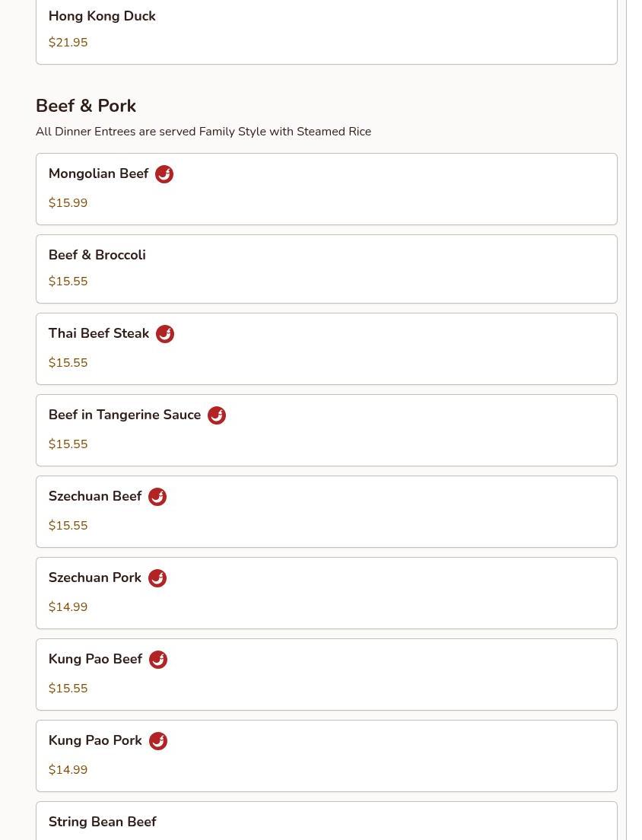642x840 pixels.
Task: Click the Kung Pao Pork title text
Action: click(x=95, y=741)
